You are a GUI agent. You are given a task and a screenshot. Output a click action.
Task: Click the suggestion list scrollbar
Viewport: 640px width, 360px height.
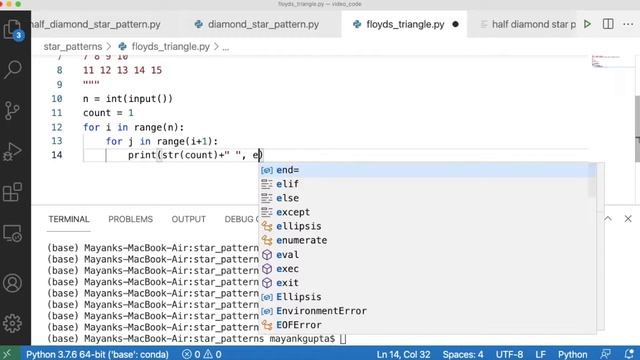click(593, 180)
